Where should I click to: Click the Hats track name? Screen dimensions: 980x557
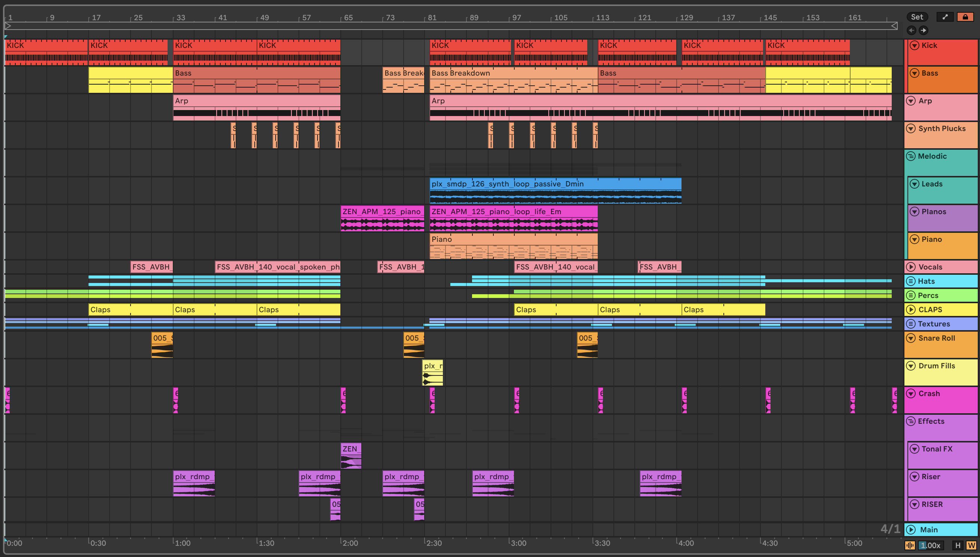(x=926, y=281)
